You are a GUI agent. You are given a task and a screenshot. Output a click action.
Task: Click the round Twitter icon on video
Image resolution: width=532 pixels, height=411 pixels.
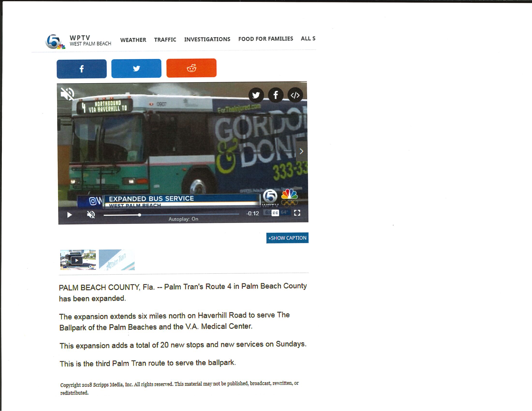tap(256, 95)
